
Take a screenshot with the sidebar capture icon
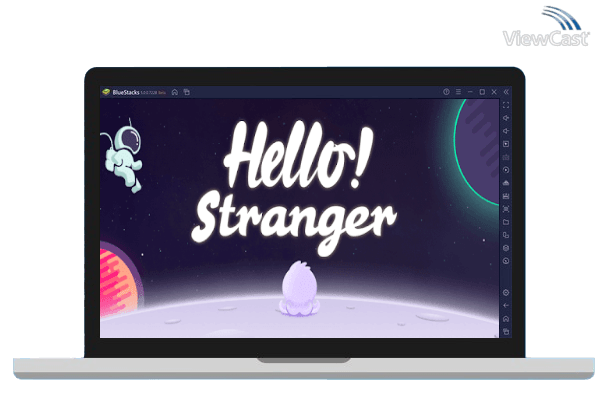(x=506, y=209)
